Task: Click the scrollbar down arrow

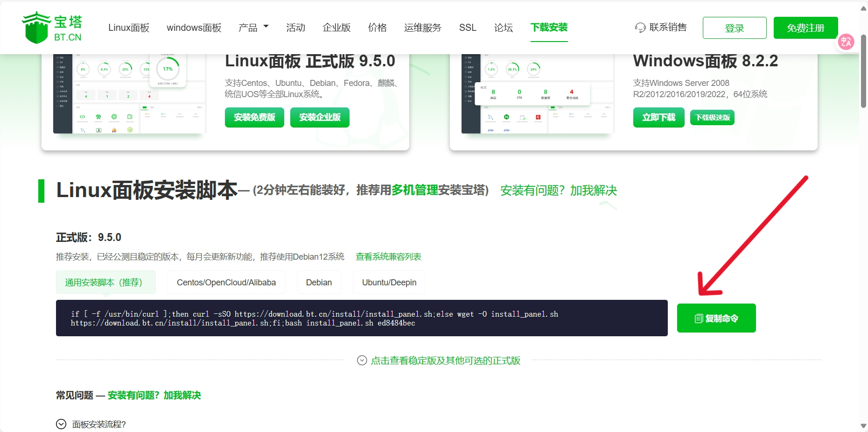Action: [863, 426]
